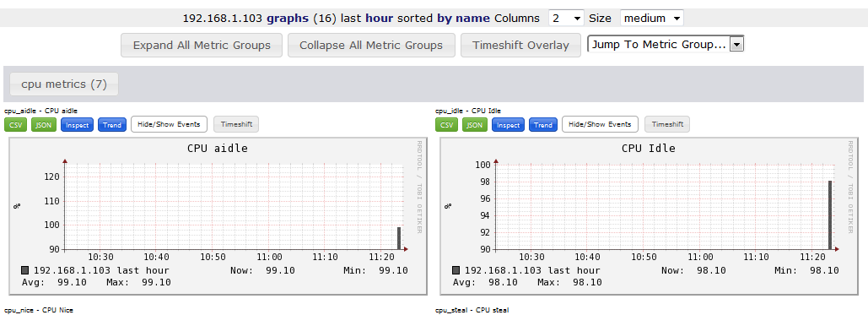Click Collapse All Metric Groups button
The height and width of the screenshot is (315, 868).
[x=371, y=45]
